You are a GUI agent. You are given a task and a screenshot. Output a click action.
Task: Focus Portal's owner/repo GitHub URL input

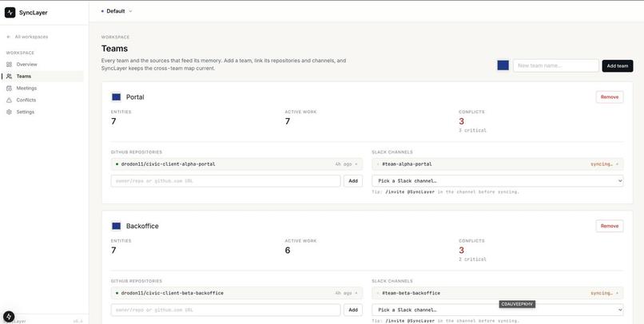(225, 181)
